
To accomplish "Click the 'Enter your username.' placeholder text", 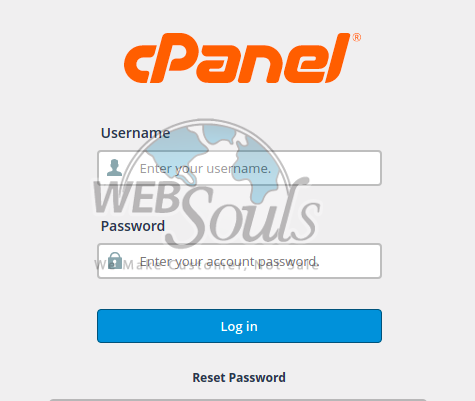I will (205, 169).
